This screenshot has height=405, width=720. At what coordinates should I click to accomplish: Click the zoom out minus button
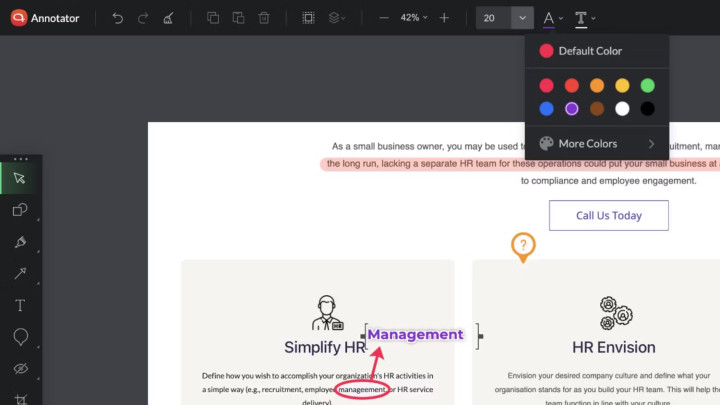384,18
